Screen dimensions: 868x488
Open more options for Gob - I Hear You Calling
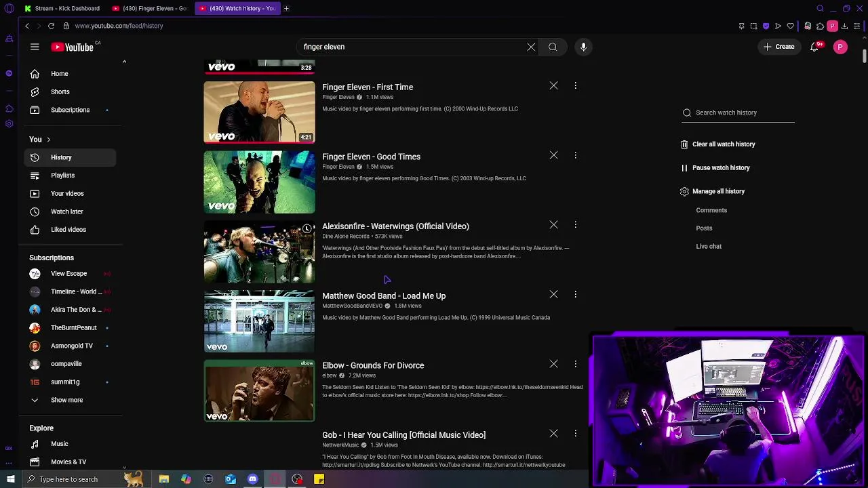coord(575,434)
